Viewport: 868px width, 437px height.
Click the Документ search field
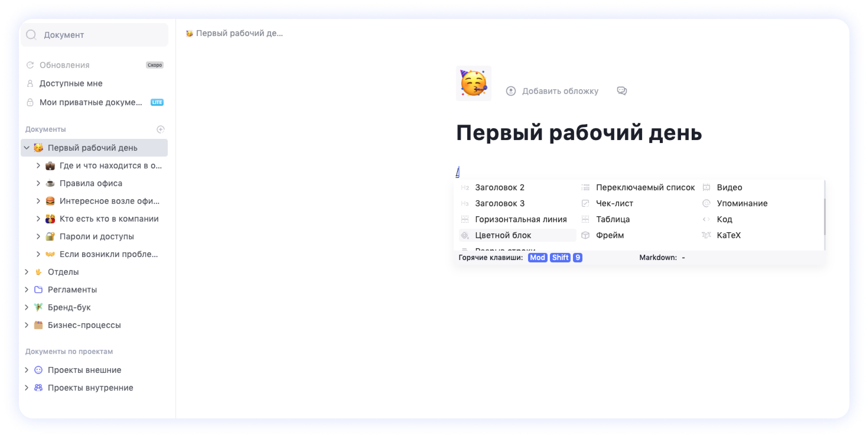[94, 35]
